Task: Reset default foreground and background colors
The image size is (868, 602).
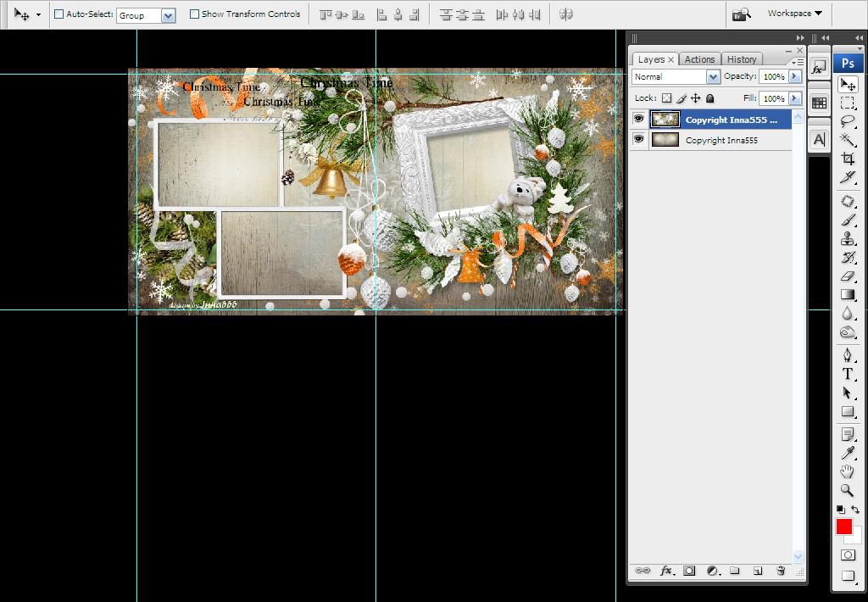Action: coord(840,510)
